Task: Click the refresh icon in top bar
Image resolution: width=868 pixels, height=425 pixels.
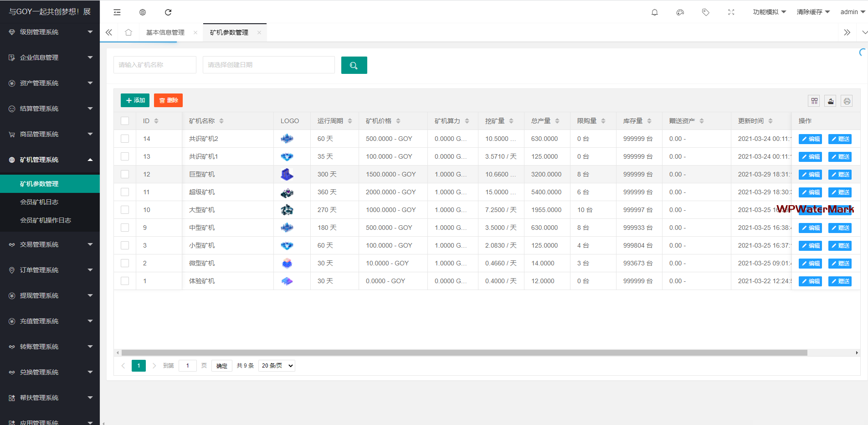Action: pyautogui.click(x=168, y=12)
